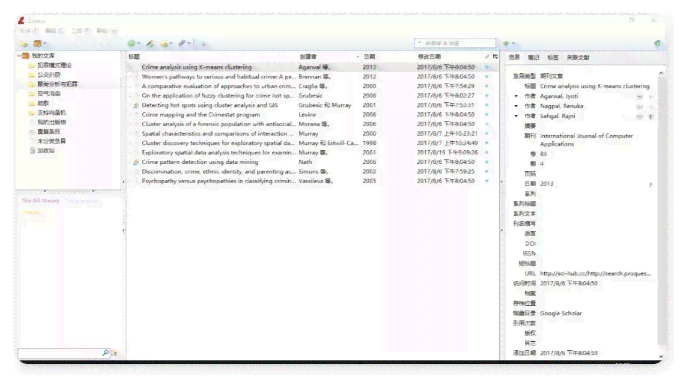Viewport: 681px width, 377px height.
Task: Switch to the first Info tab in item pane
Action: pyautogui.click(x=514, y=57)
